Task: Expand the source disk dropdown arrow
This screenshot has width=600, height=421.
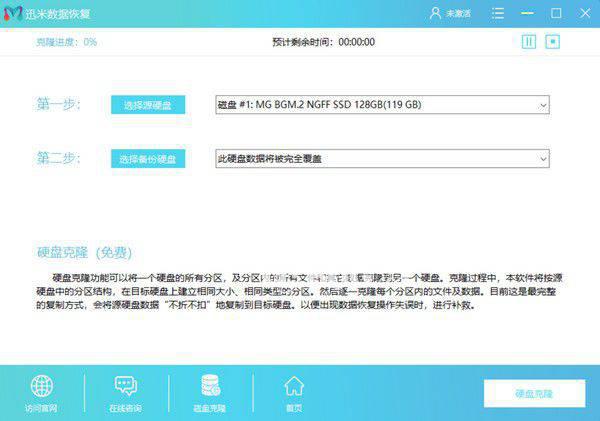Action: 543,105
